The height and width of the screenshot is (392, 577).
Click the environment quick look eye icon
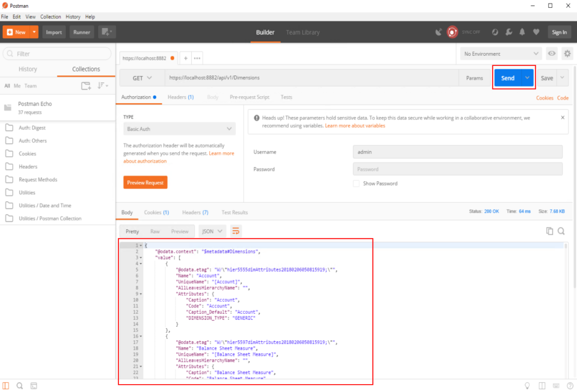coord(552,54)
